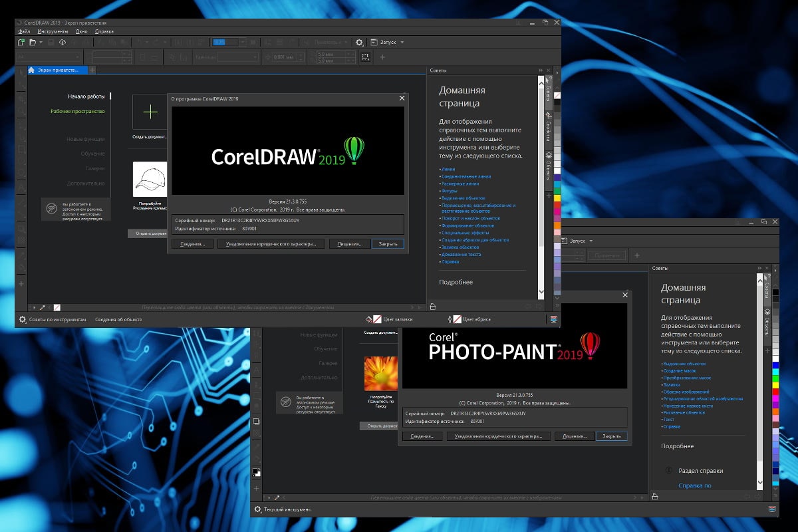Click the green plus Create Document tile

pyautogui.click(x=150, y=112)
